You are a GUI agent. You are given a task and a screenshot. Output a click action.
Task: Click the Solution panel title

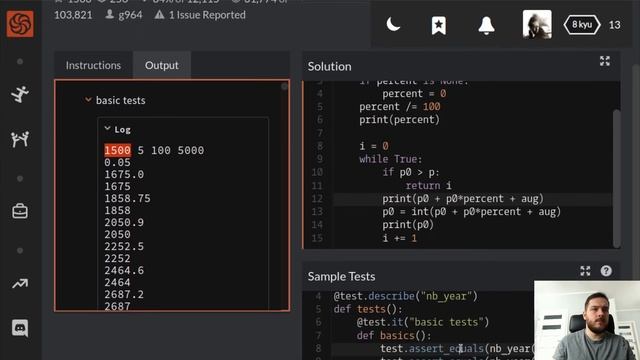pyautogui.click(x=329, y=67)
